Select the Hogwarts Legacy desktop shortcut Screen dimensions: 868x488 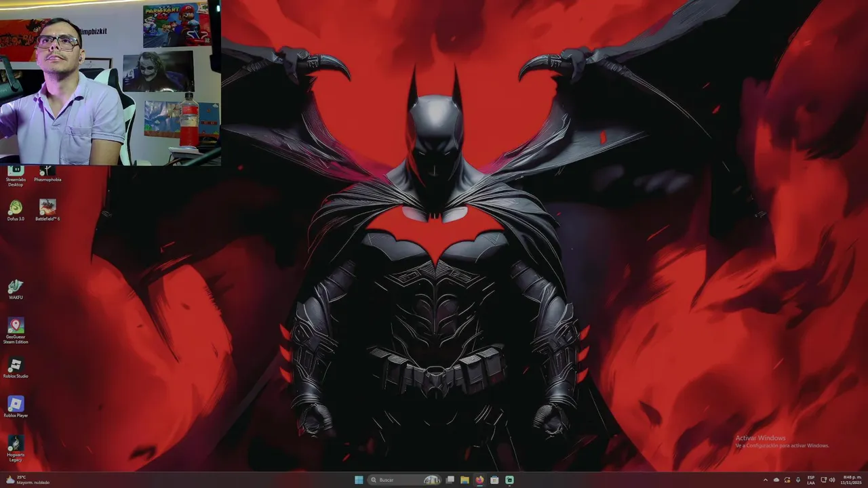tap(16, 449)
